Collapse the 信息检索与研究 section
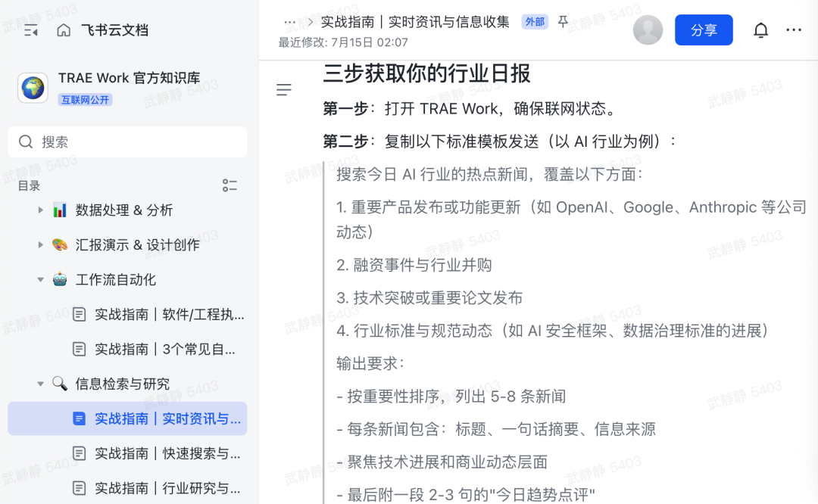This screenshot has height=504, width=818. [40, 384]
